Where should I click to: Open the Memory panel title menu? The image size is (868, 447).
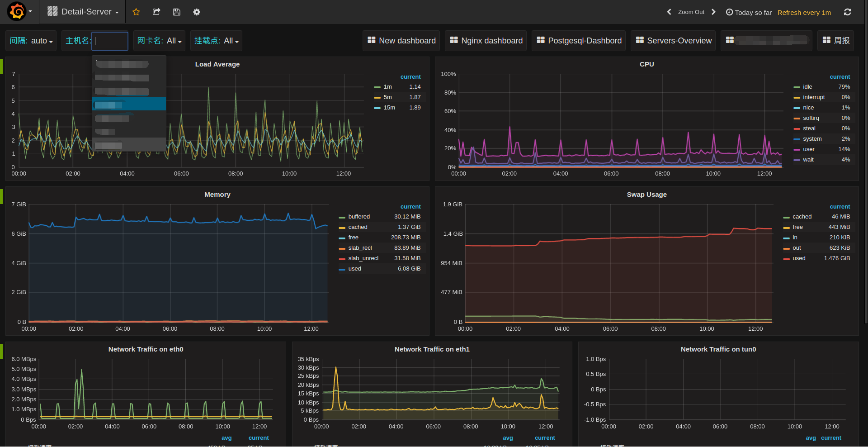[x=217, y=195]
